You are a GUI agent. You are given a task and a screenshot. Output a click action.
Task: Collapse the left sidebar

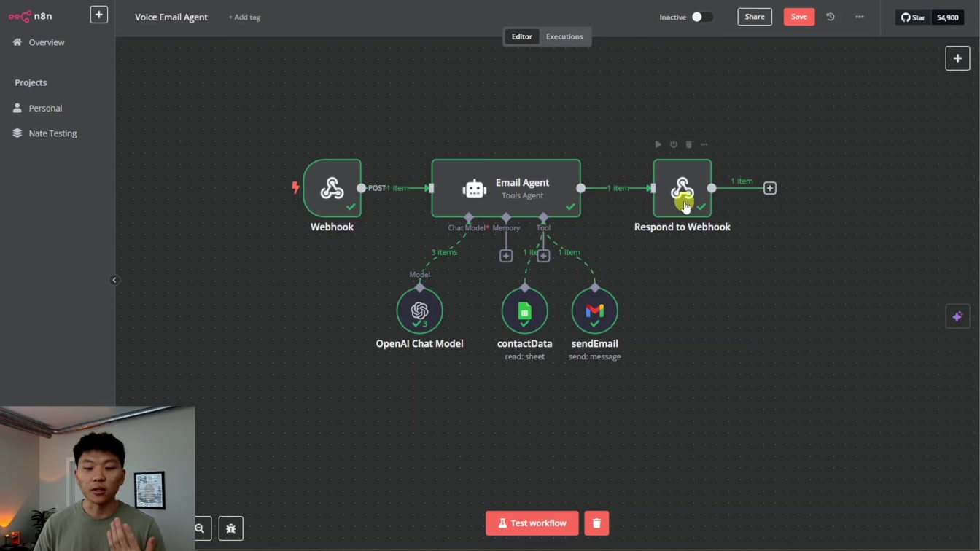[114, 280]
